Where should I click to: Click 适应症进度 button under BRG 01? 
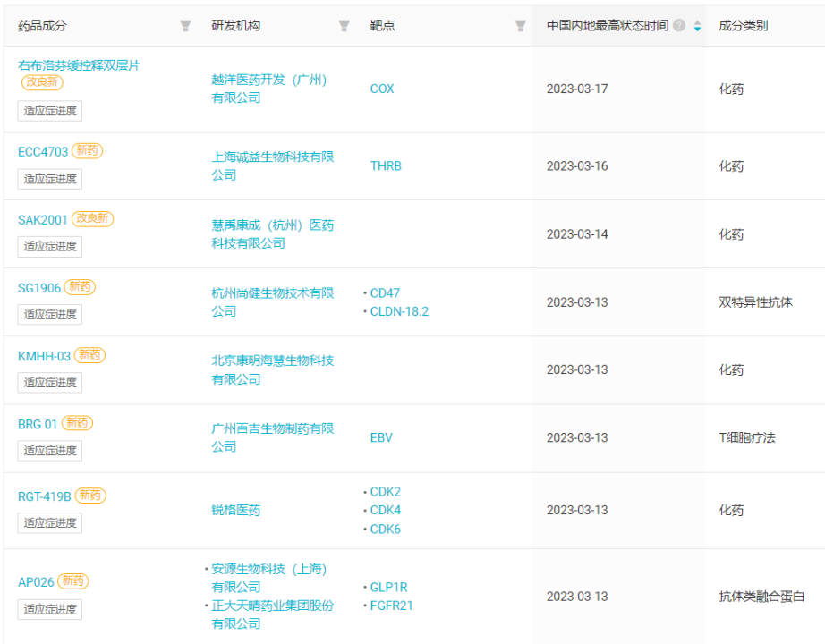point(50,451)
